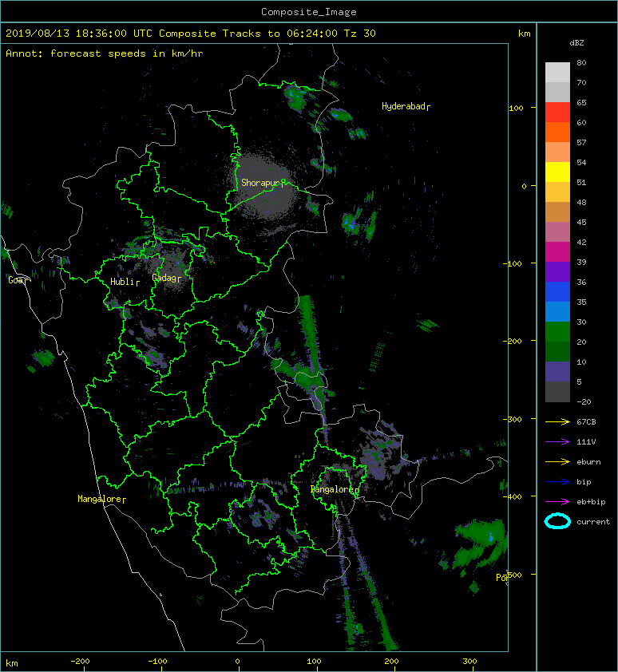Screen dimensions: 618x672
Task: Choose the gold 48–51 dBZ swatch
Action: point(557,192)
